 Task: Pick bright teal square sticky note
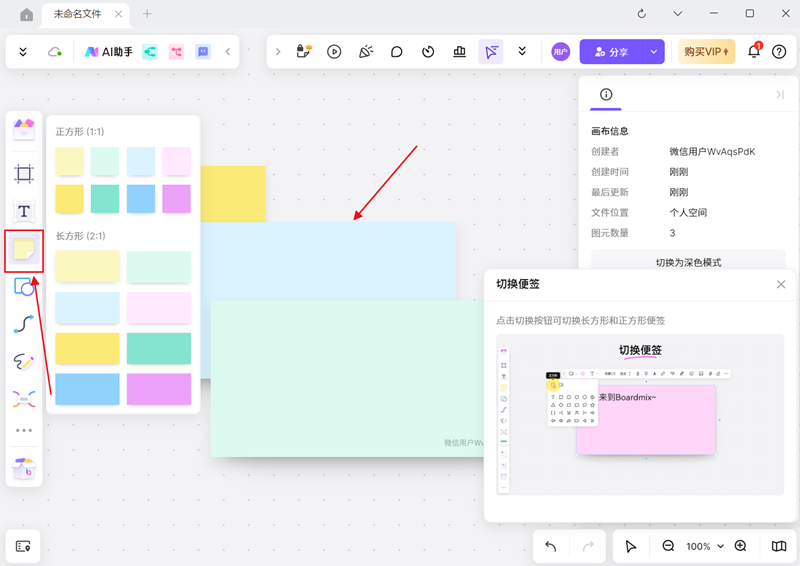coord(105,199)
